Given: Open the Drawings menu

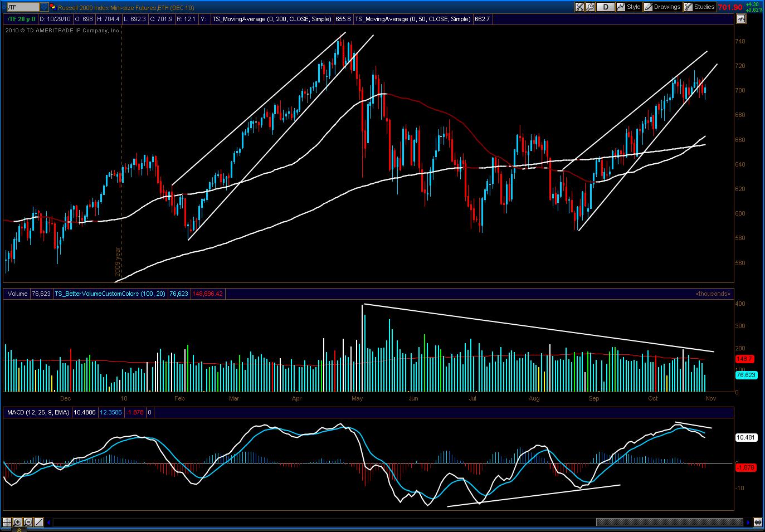Looking at the screenshot, I should pyautogui.click(x=662, y=7).
